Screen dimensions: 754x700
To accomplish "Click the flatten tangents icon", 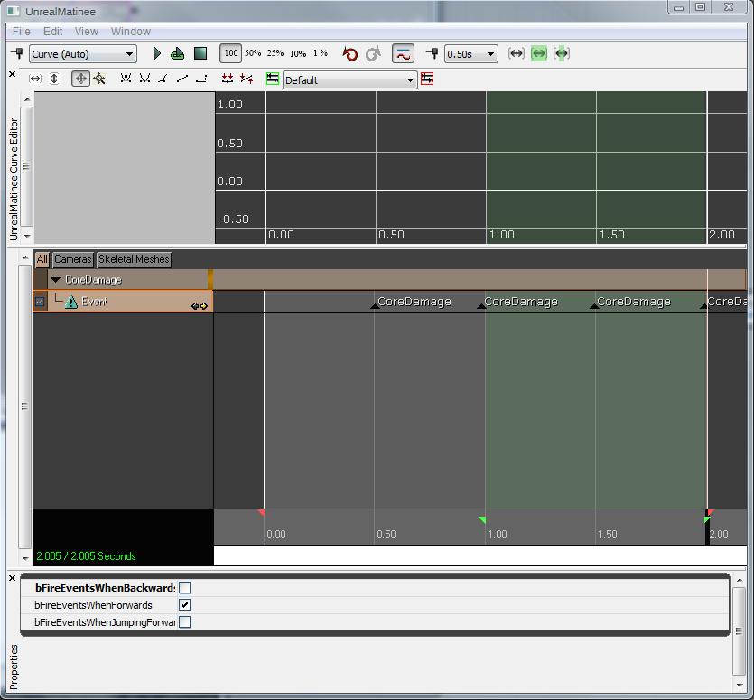I will click(x=228, y=79).
